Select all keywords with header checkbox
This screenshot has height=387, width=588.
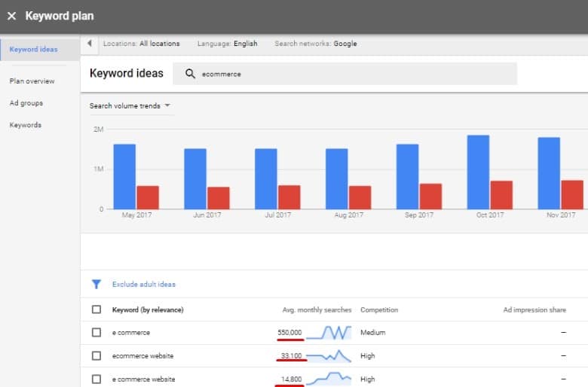pos(96,309)
